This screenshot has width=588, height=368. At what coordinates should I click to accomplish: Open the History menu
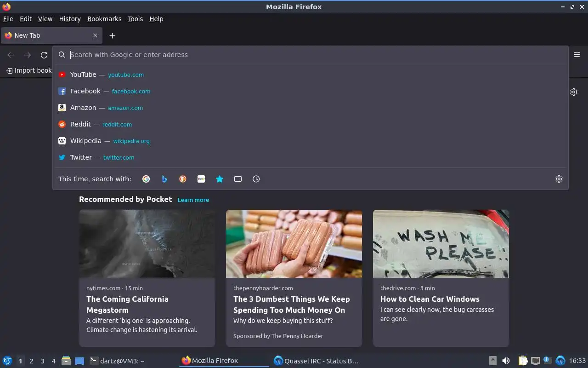[x=70, y=19]
